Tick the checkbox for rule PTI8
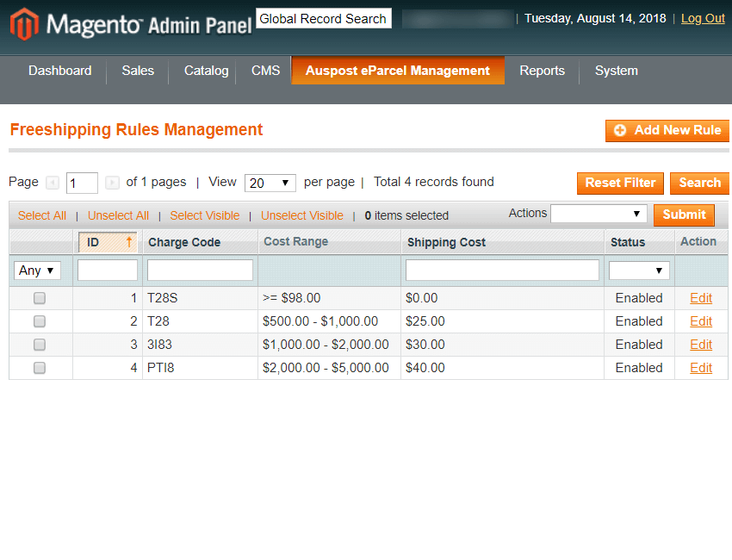Screen dimensions: 732x560 click(40, 368)
